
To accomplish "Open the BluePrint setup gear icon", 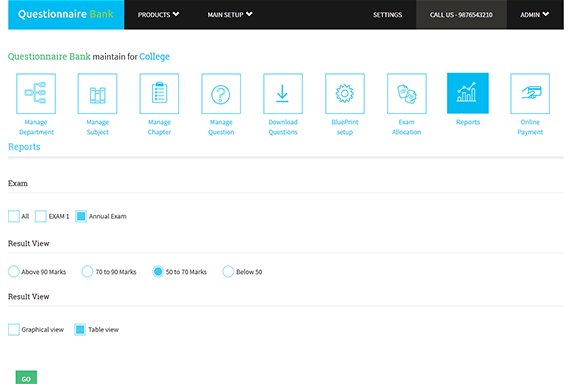I will pos(345,93).
